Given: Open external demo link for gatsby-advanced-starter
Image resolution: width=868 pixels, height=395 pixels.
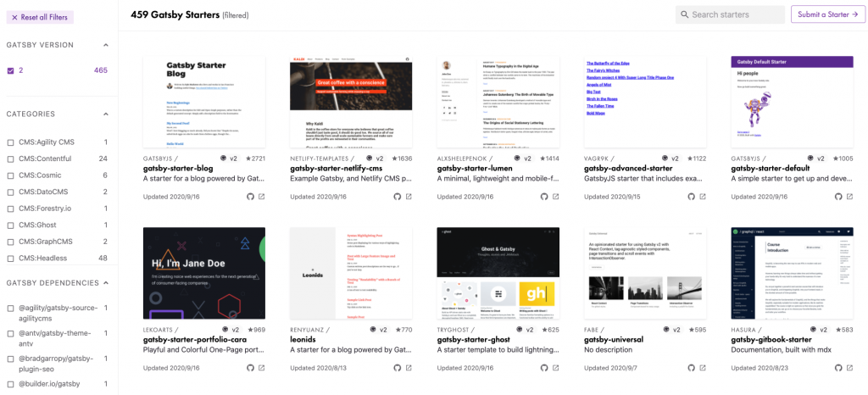Looking at the screenshot, I should (703, 197).
